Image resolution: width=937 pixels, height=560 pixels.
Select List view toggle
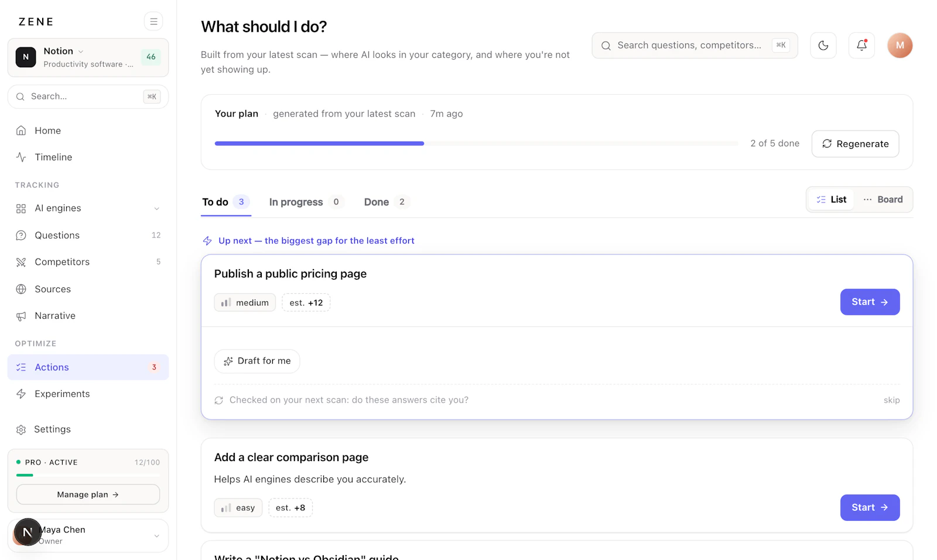(832, 200)
